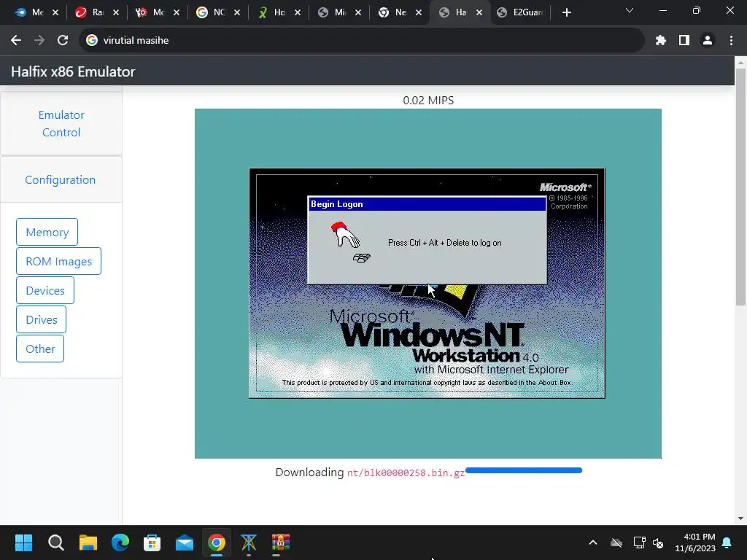Click the address bar showing virutial masihe
Image resolution: width=747 pixels, height=560 pixels.
tap(362, 41)
